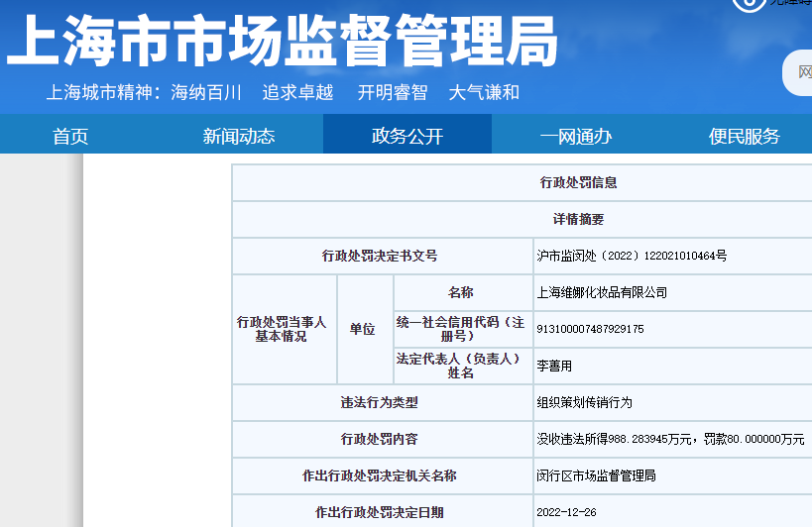812x527 pixels.
Task: Click the accessibility eye icon at top right
Action: pos(747,4)
